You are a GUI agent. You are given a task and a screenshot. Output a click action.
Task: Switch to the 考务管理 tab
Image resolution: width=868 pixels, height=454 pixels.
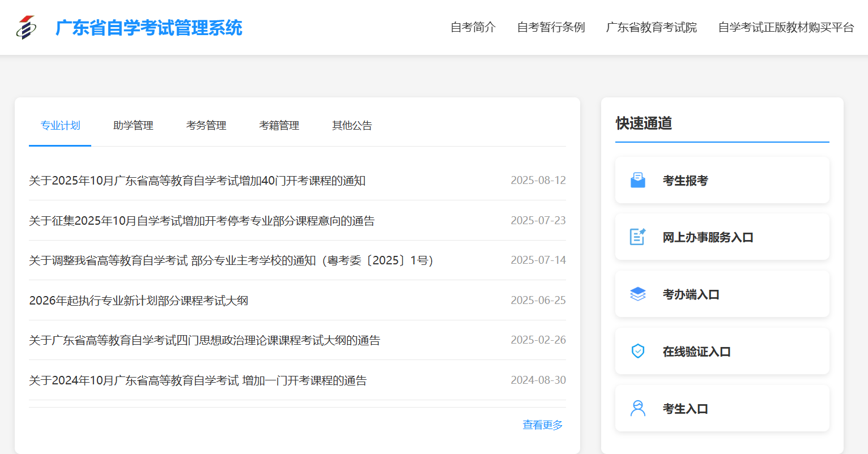206,126
